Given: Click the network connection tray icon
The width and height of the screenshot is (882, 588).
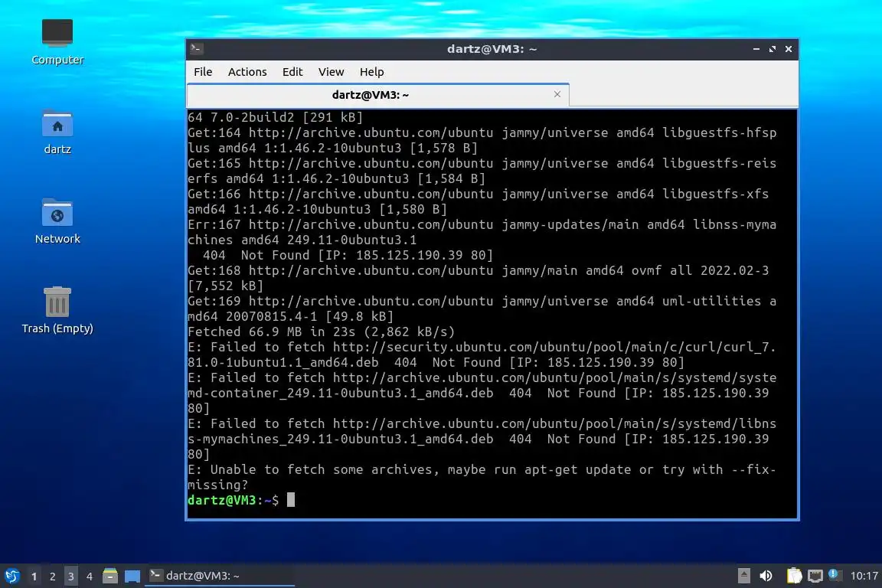Looking at the screenshot, I should coord(815,576).
